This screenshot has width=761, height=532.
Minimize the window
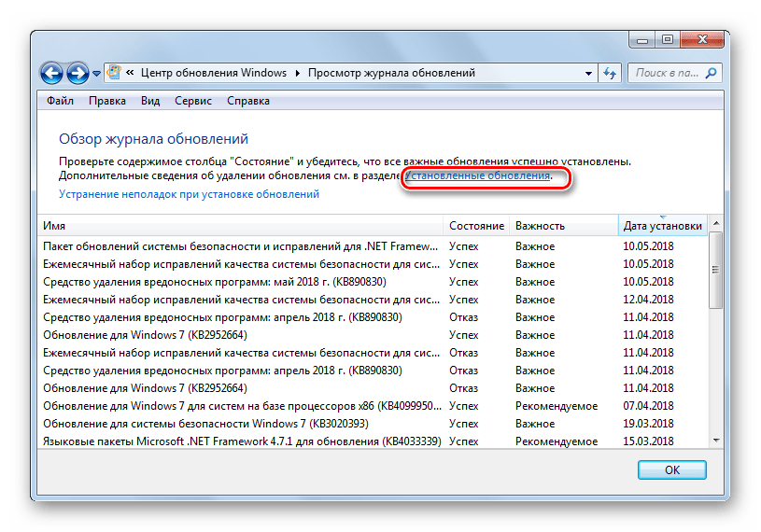click(x=642, y=40)
